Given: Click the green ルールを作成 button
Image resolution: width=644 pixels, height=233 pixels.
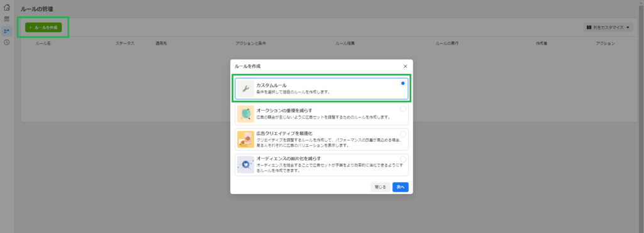Looking at the screenshot, I should 43,28.
